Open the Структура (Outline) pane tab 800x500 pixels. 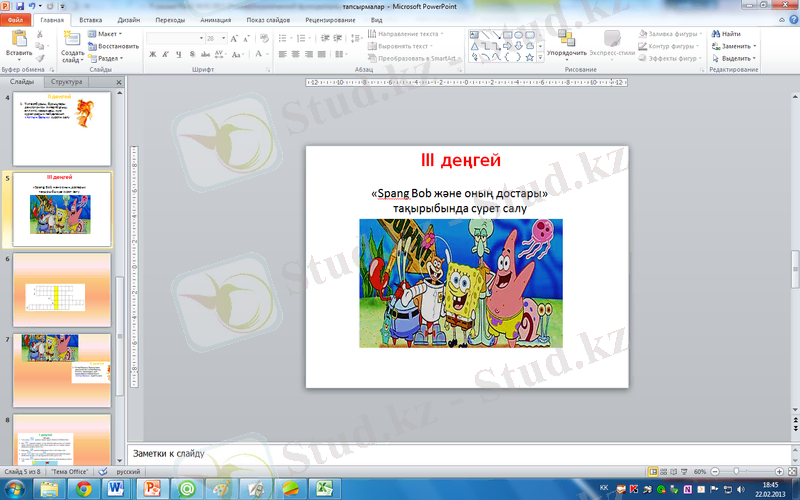pos(67,81)
